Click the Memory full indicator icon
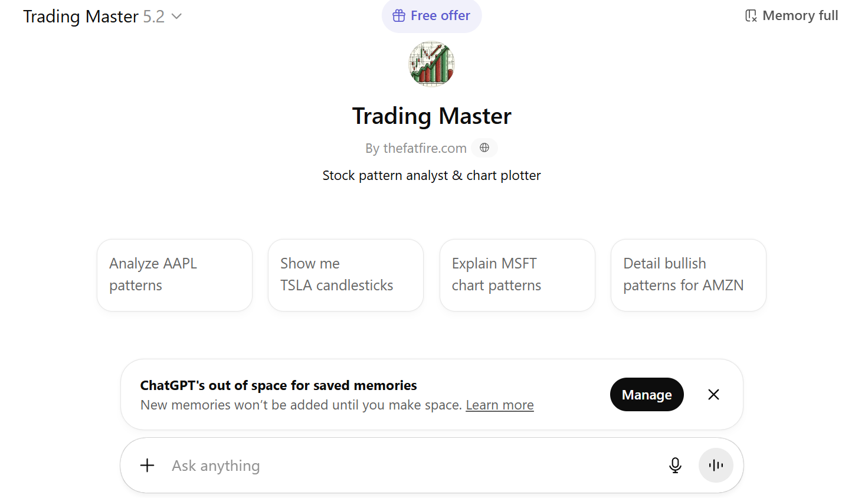 coord(751,15)
